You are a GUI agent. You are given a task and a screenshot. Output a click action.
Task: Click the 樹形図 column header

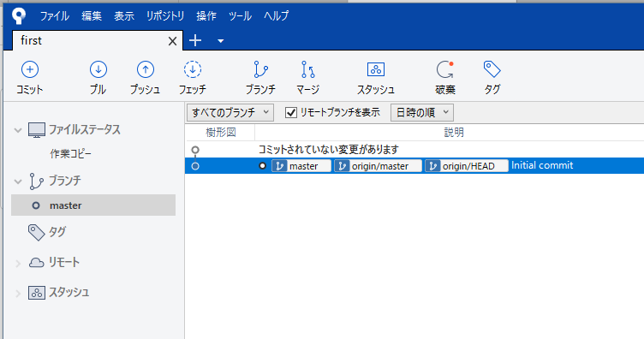pos(221,133)
